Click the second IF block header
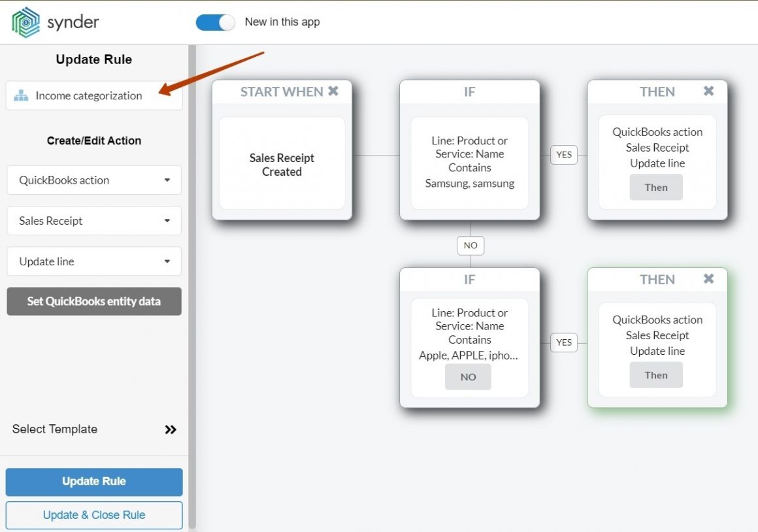Image resolution: width=758 pixels, height=532 pixels. click(469, 280)
